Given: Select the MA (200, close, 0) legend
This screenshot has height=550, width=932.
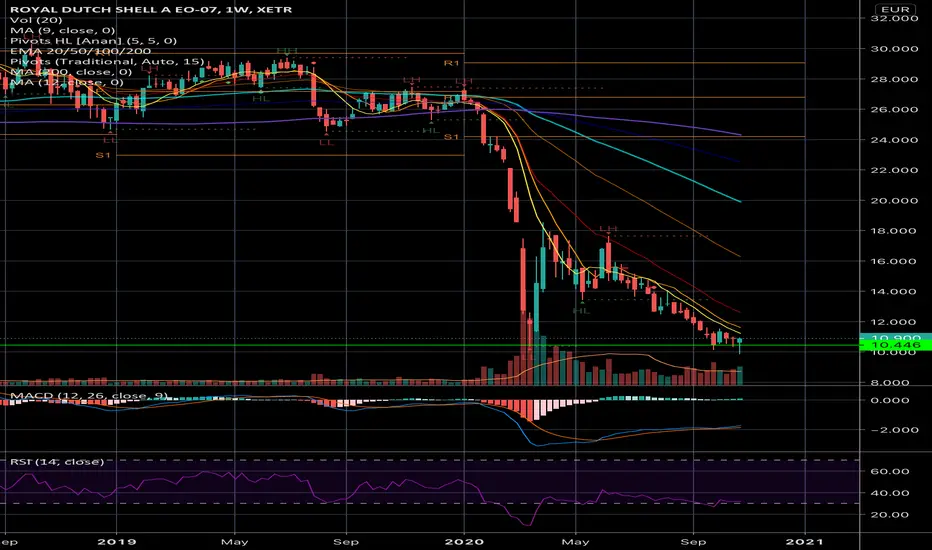Looking at the screenshot, I should pos(71,72).
